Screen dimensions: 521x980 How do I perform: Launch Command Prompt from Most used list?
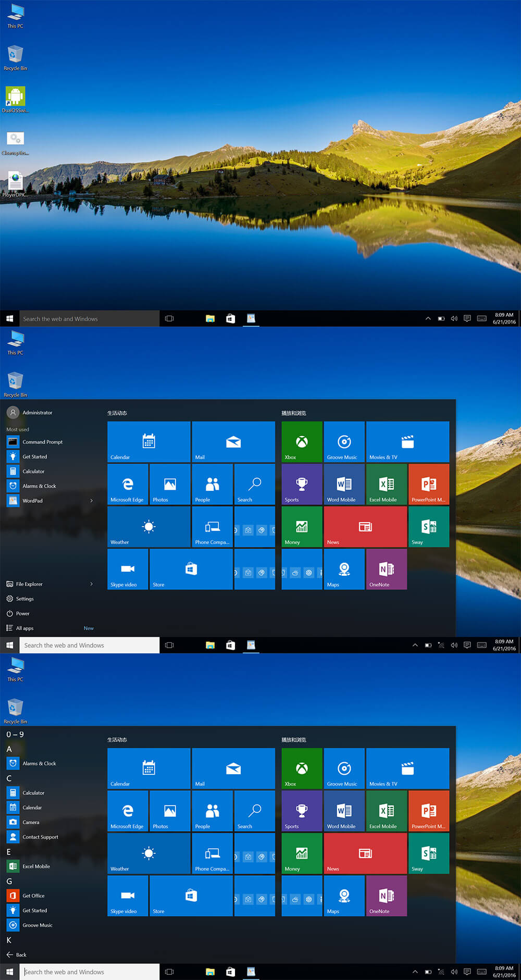[x=51, y=442]
